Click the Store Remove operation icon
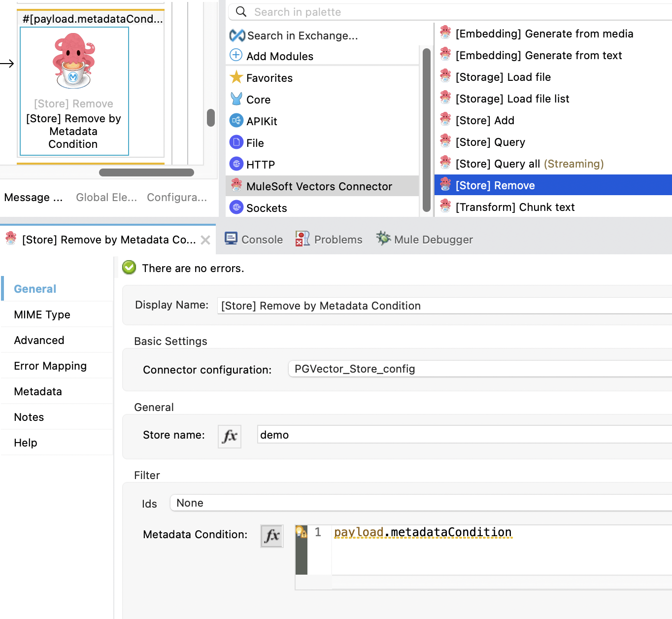The height and width of the screenshot is (619, 672). (445, 184)
